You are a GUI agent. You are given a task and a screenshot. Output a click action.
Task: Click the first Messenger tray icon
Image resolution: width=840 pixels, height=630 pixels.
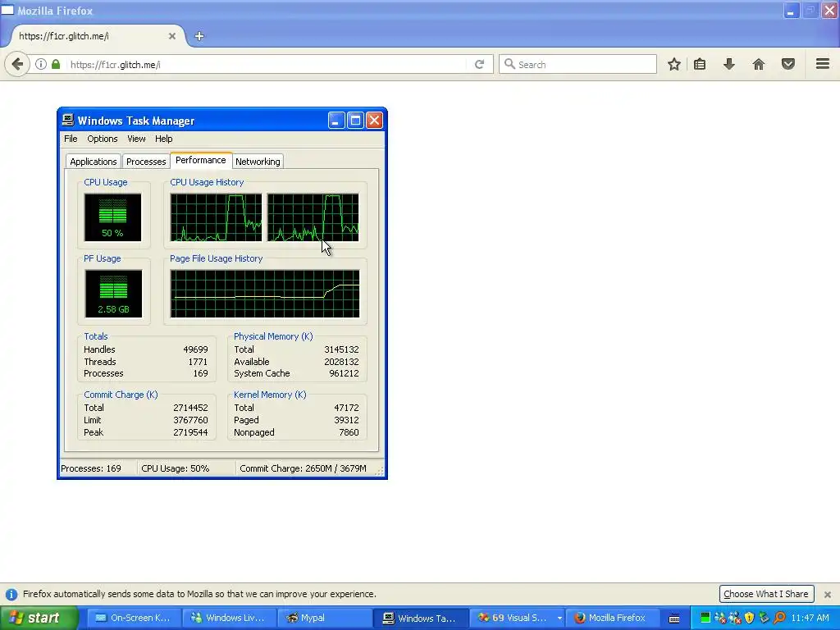click(720, 618)
